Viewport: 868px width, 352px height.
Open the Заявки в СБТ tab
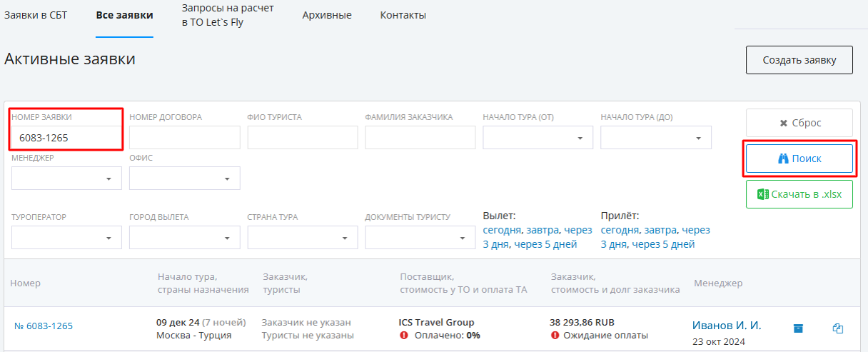[36, 15]
